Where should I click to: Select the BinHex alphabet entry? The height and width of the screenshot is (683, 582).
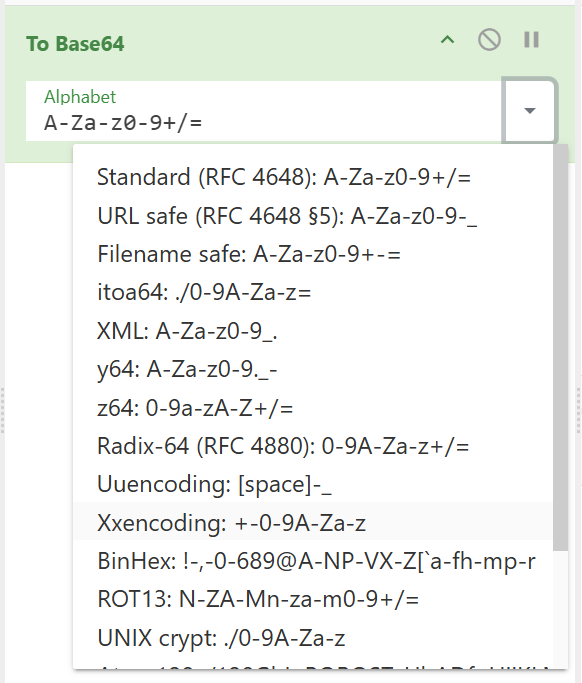[x=313, y=561]
